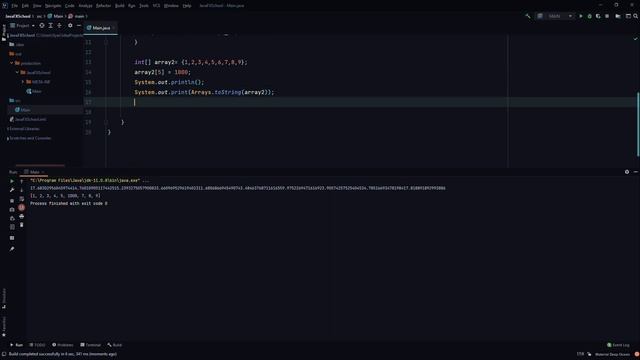Select the Main.java editor tab

[x=101, y=28]
